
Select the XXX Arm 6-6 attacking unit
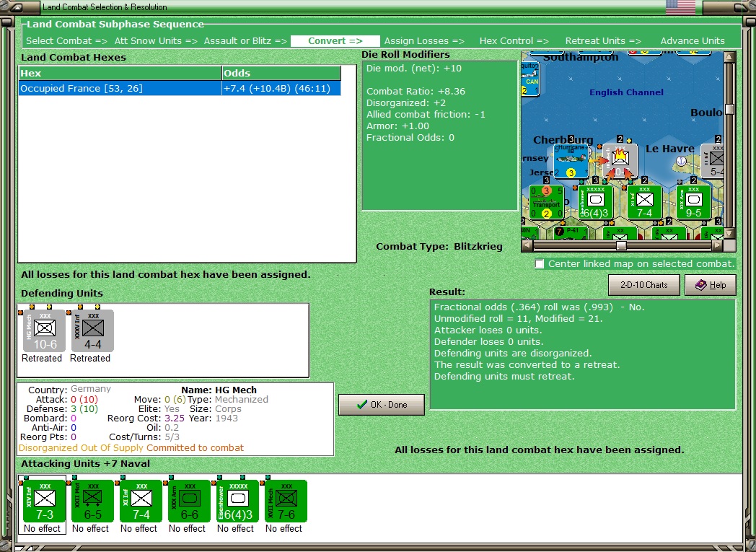pos(189,501)
